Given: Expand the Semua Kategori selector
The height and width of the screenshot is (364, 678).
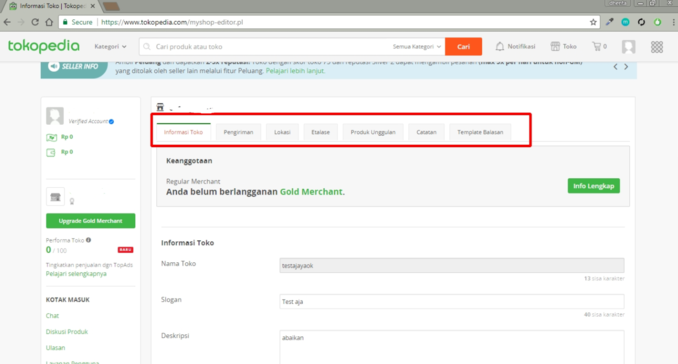Looking at the screenshot, I should click(x=417, y=46).
